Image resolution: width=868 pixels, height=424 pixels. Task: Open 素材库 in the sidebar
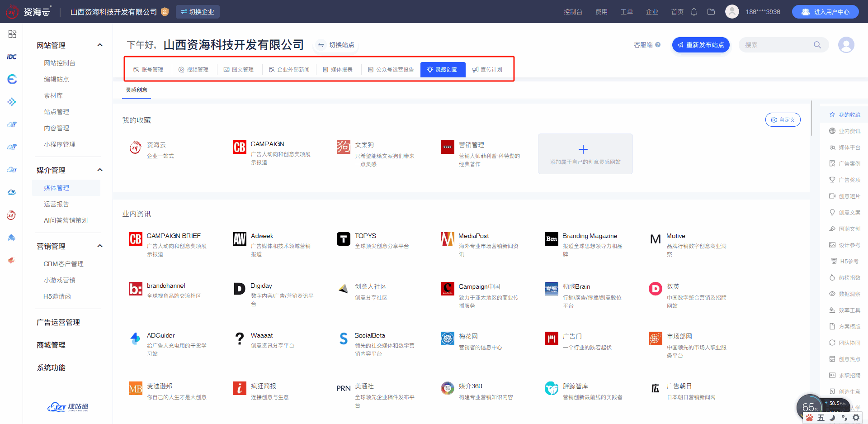pos(53,95)
